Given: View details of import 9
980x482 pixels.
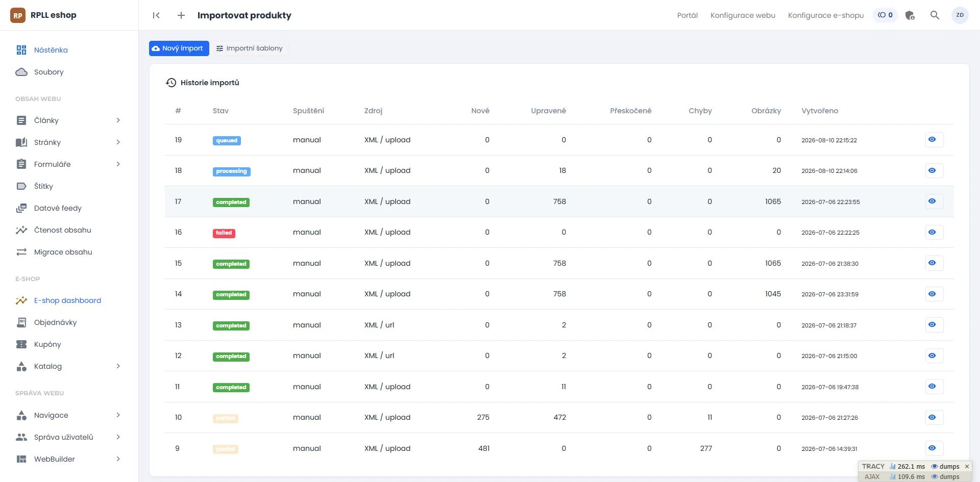Looking at the screenshot, I should [934, 448].
